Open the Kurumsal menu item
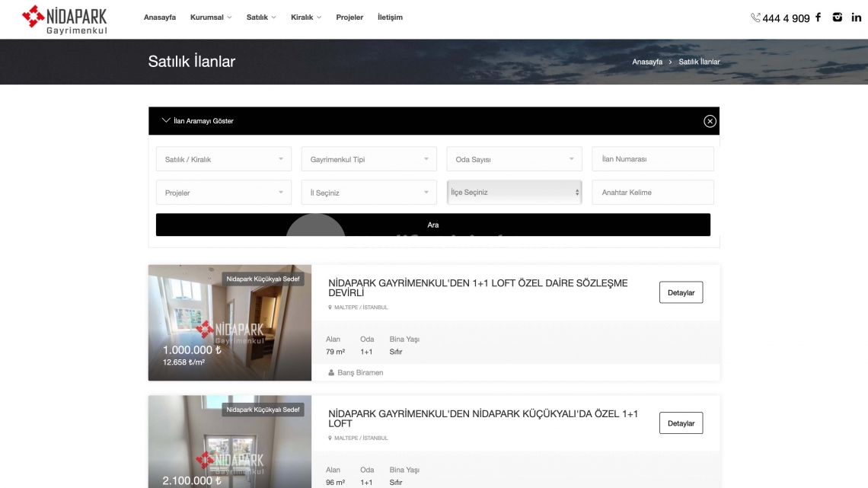 point(206,17)
